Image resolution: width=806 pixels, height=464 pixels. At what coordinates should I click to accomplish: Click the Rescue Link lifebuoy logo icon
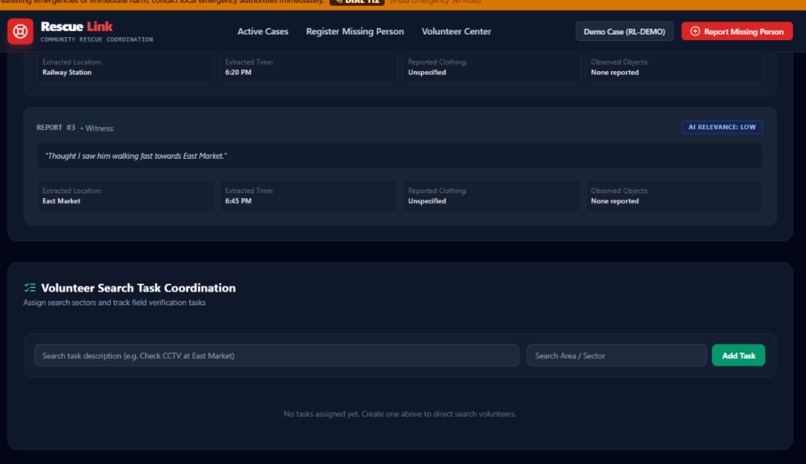pyautogui.click(x=20, y=31)
